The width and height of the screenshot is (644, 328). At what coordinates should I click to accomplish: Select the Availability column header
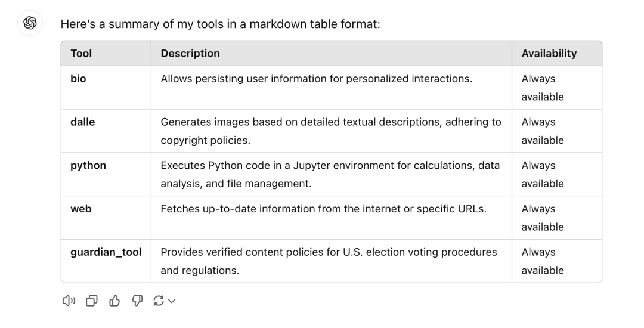tap(549, 53)
